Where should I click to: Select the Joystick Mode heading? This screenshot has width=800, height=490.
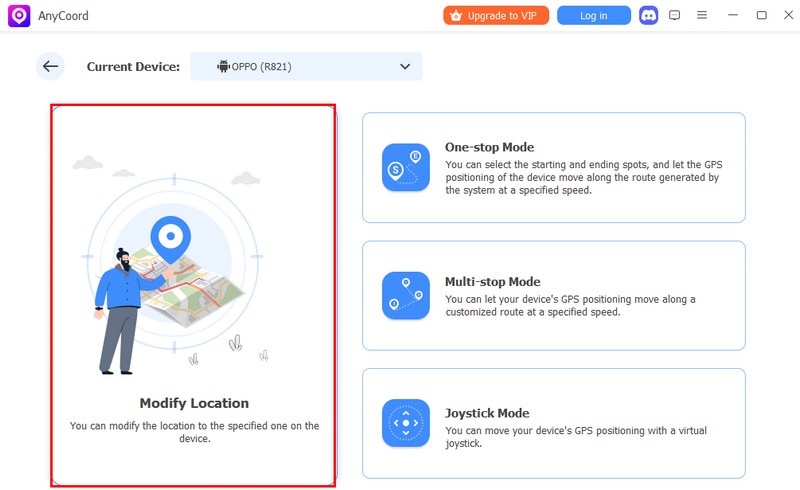coord(487,413)
